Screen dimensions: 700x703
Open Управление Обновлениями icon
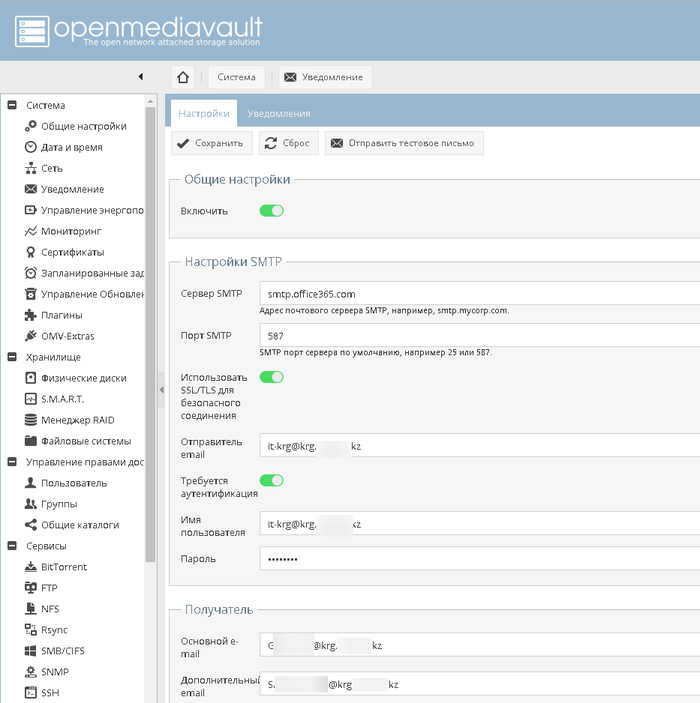click(30, 294)
